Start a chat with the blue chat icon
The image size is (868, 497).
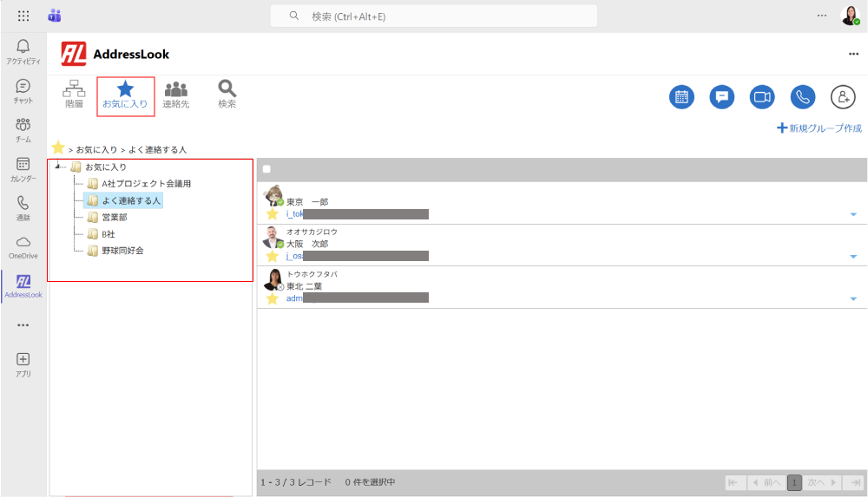[721, 97]
